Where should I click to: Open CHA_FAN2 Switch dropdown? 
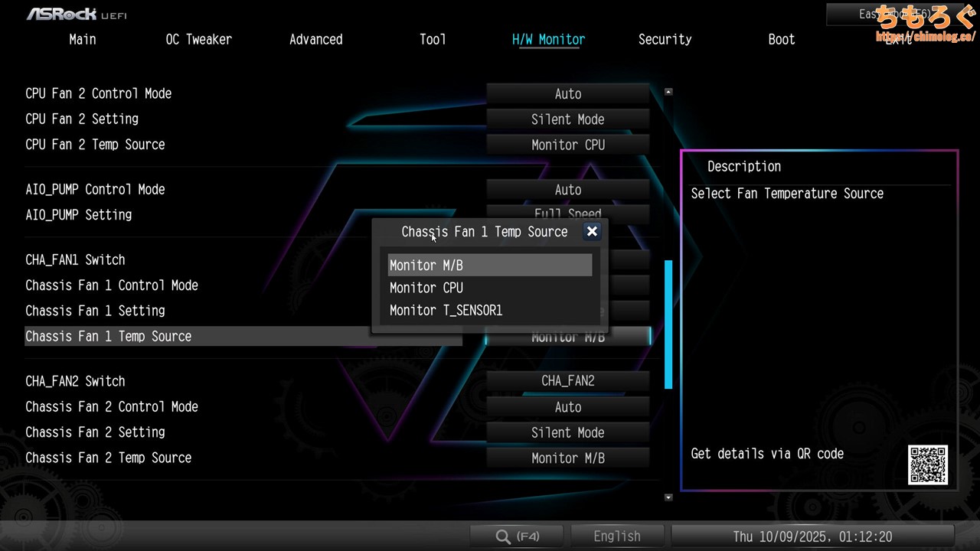[567, 381]
